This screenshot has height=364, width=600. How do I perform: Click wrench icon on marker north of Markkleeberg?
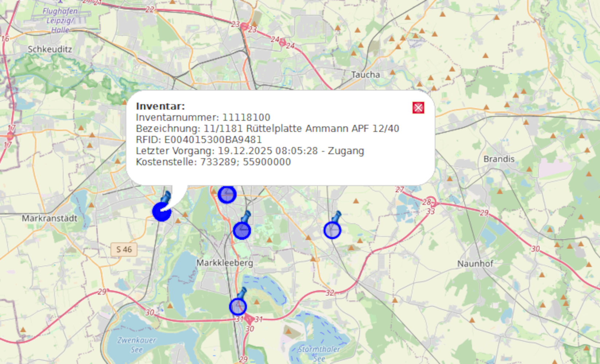pos(246,216)
